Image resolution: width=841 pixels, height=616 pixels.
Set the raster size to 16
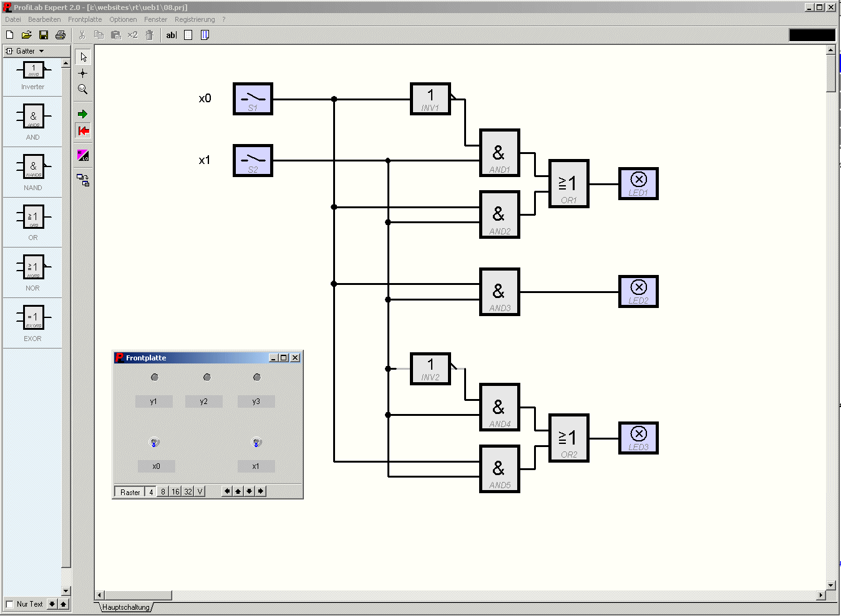(x=175, y=491)
